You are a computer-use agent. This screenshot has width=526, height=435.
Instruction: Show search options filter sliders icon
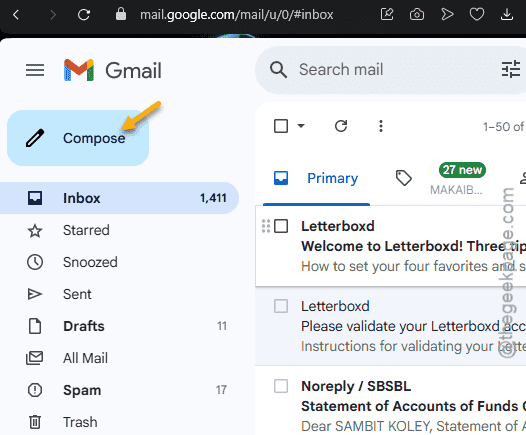pyautogui.click(x=511, y=69)
